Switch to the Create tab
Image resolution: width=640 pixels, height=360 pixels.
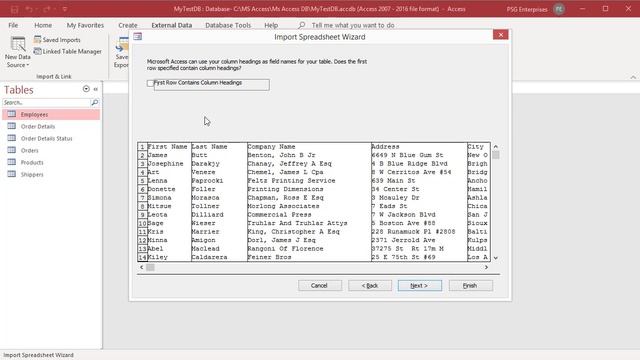coord(128,25)
